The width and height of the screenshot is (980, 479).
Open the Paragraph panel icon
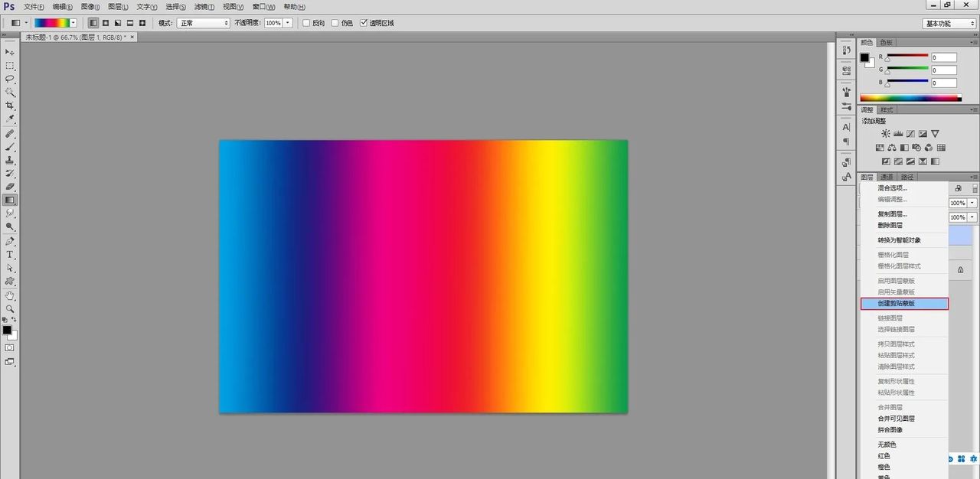click(x=846, y=142)
